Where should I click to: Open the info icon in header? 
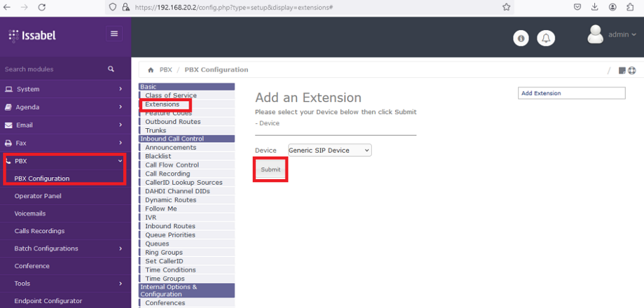click(521, 38)
